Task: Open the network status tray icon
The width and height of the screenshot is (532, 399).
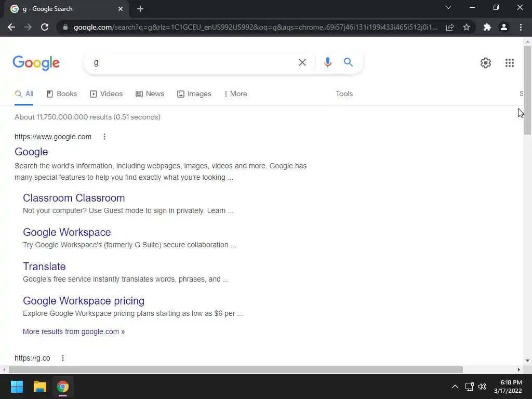Action: [470, 387]
